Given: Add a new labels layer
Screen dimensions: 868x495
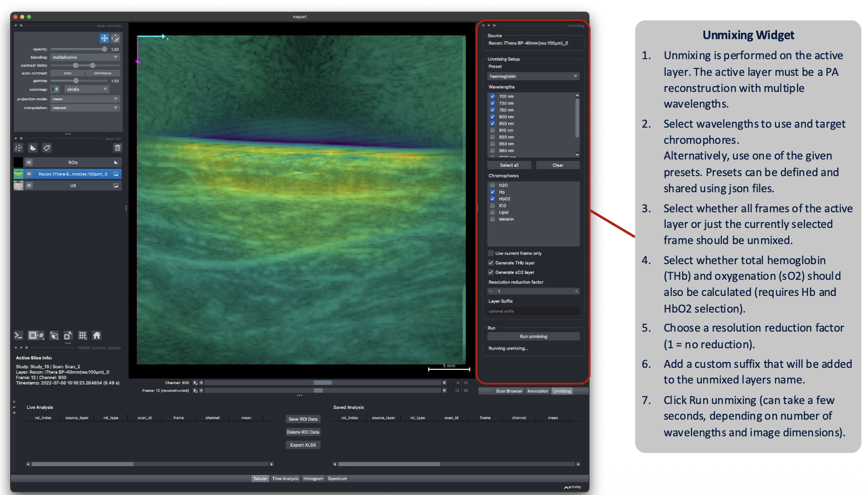Looking at the screenshot, I should click(47, 148).
